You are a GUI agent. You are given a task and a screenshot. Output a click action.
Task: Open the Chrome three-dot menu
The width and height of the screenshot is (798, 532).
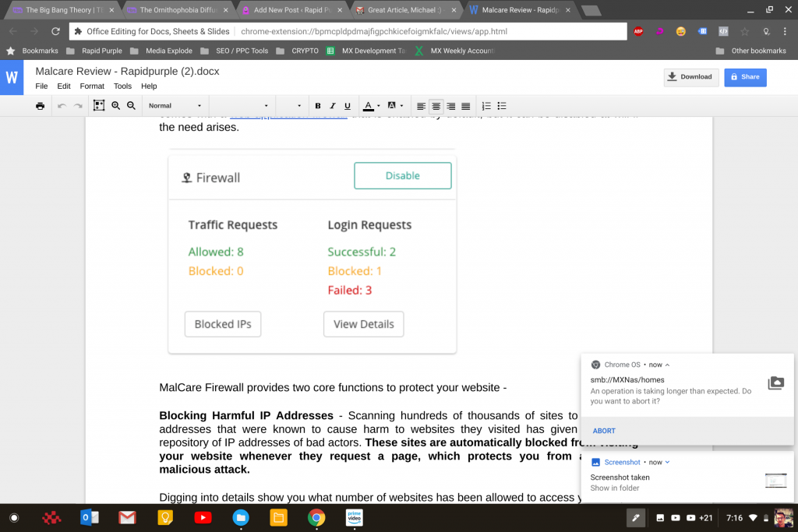point(786,31)
